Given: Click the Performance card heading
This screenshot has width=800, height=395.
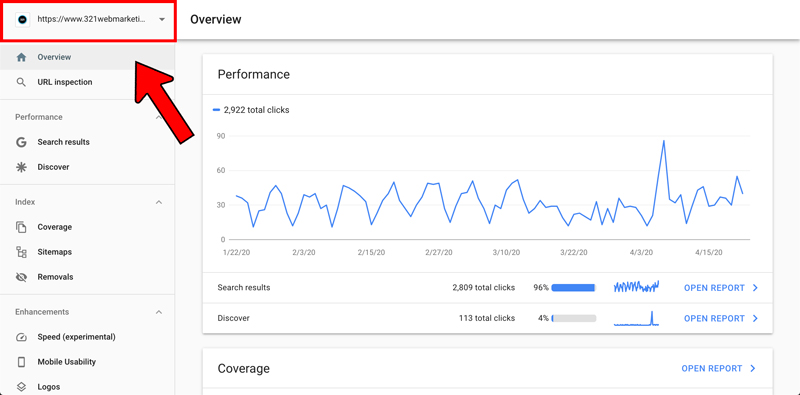Looking at the screenshot, I should 254,75.
